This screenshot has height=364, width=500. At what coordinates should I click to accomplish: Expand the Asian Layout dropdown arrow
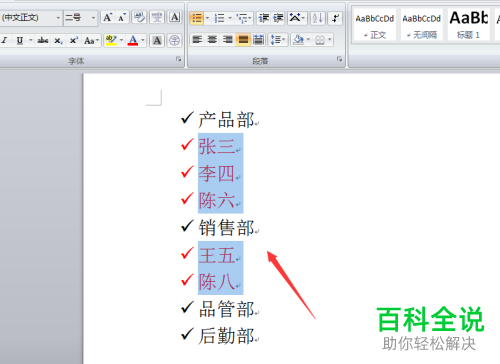click(303, 18)
